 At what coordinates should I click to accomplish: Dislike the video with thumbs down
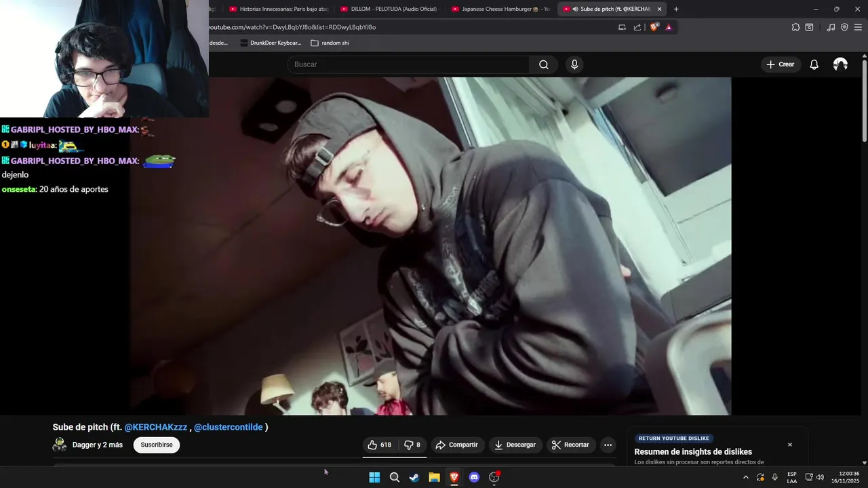click(412, 445)
